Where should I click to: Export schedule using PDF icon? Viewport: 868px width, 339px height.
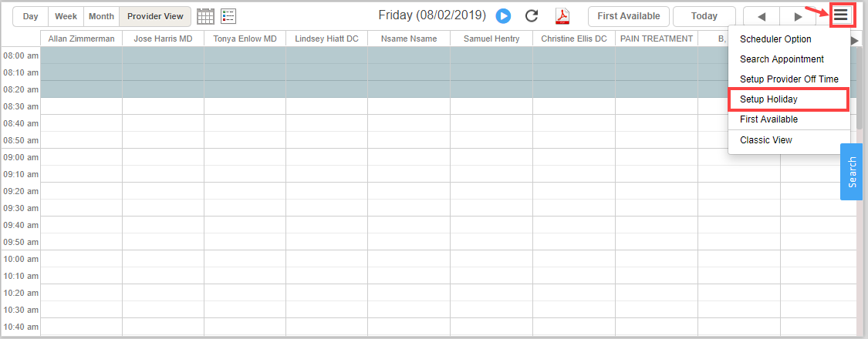click(562, 16)
